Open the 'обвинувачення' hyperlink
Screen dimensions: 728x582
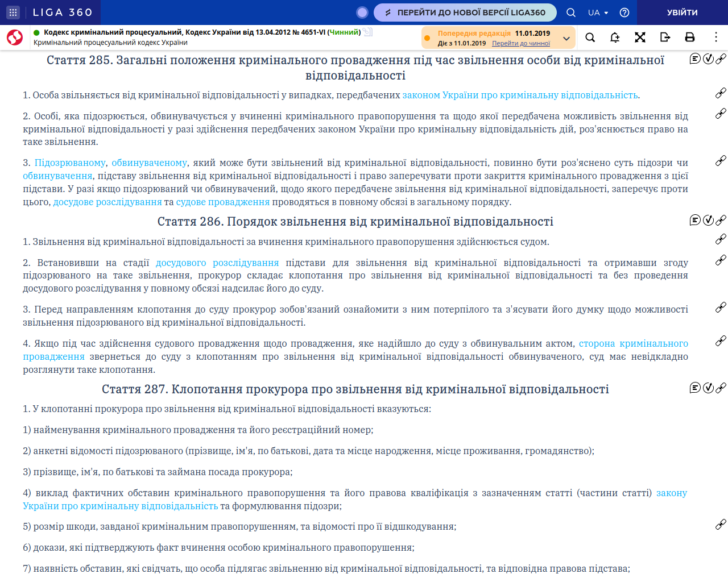point(57,176)
